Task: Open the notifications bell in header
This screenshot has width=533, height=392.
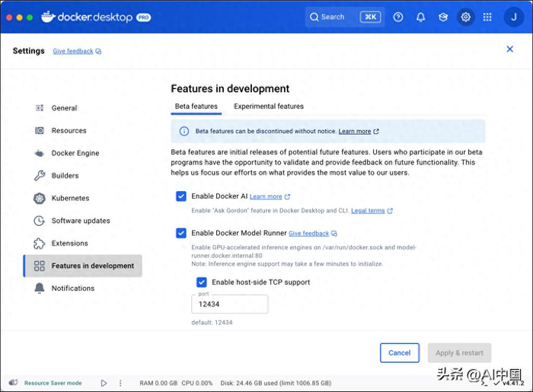Action: tap(420, 17)
